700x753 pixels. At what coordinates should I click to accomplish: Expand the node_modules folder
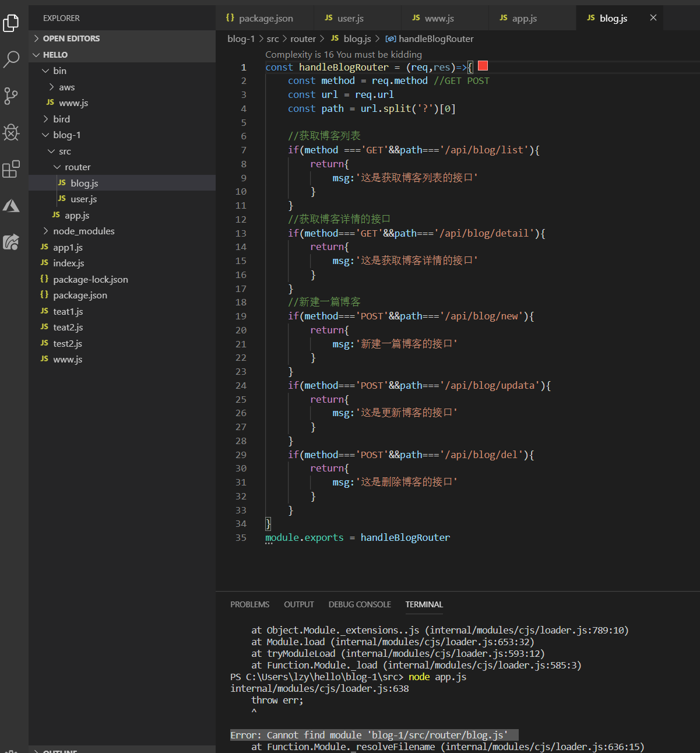[83, 231]
